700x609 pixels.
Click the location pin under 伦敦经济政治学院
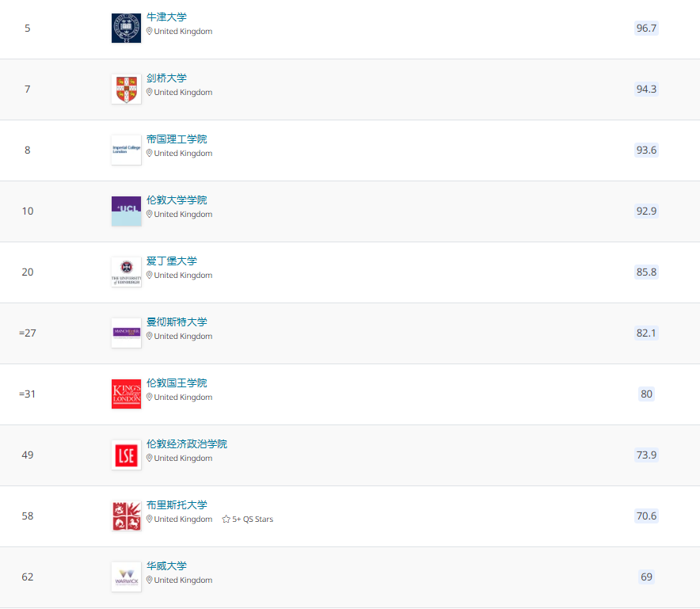150,458
